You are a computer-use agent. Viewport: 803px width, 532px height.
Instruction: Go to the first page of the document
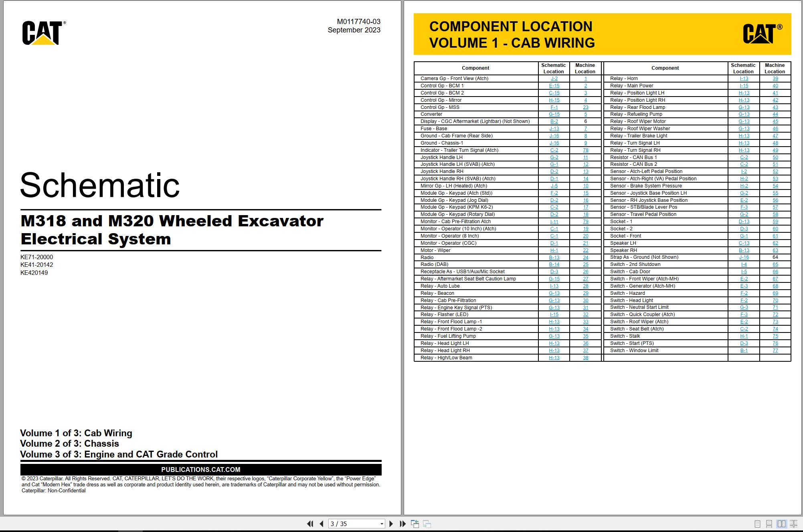pos(310,524)
